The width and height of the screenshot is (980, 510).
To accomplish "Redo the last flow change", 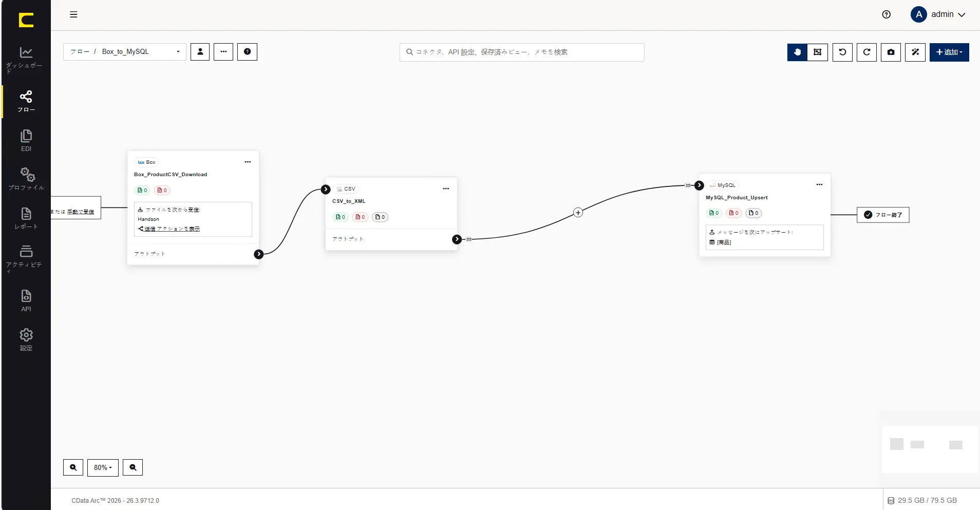I will pyautogui.click(x=866, y=52).
